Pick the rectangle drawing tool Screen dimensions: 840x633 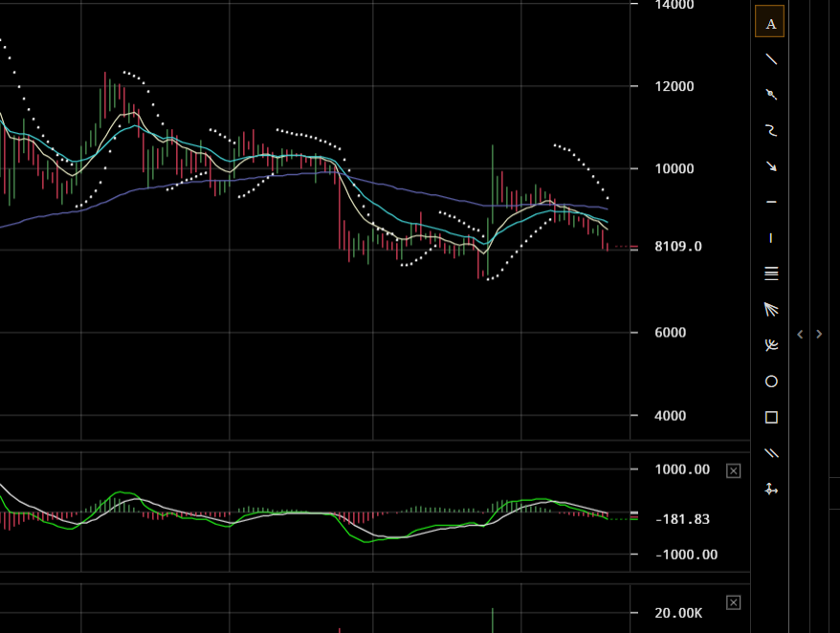point(771,417)
